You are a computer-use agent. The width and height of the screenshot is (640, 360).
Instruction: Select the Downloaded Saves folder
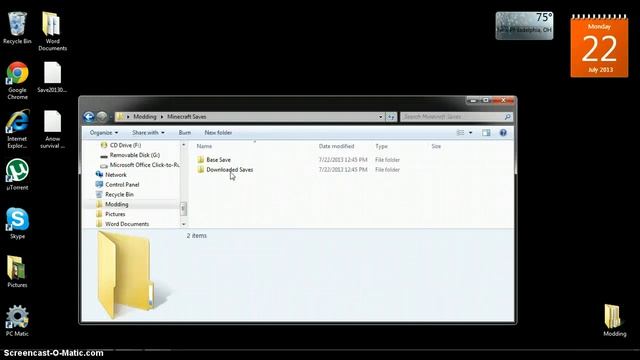(229, 169)
